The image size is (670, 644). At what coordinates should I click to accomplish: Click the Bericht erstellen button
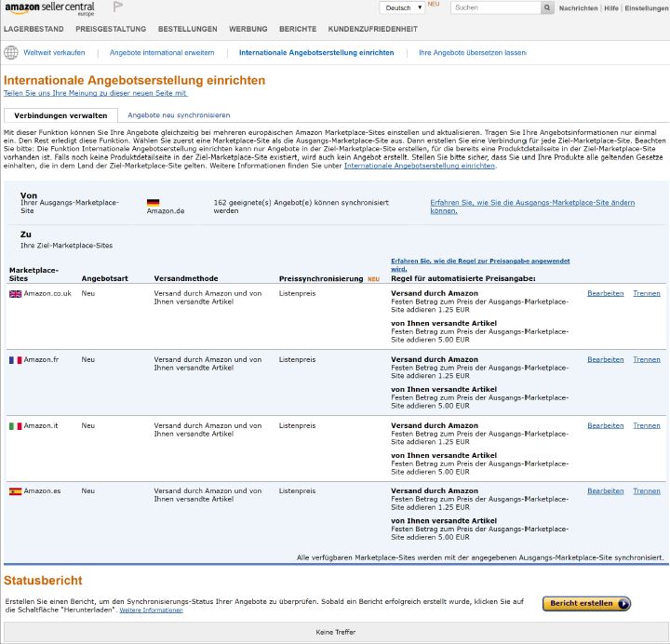pyautogui.click(x=586, y=603)
